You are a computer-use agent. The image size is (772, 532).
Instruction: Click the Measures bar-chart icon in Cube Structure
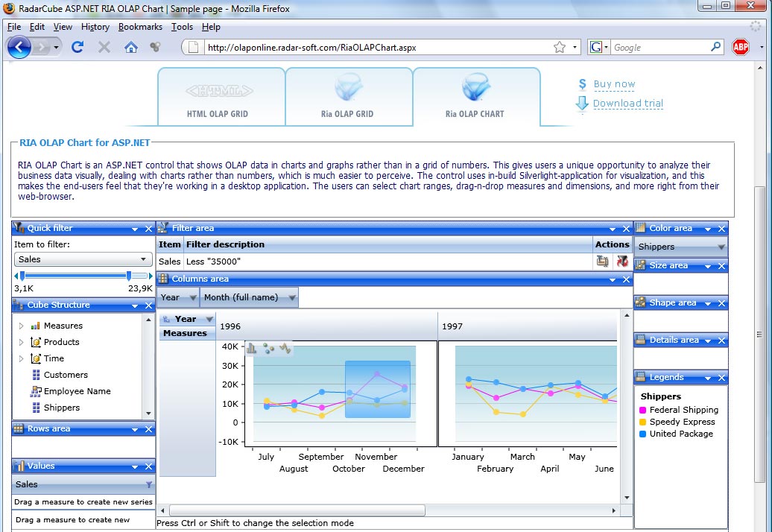point(35,326)
